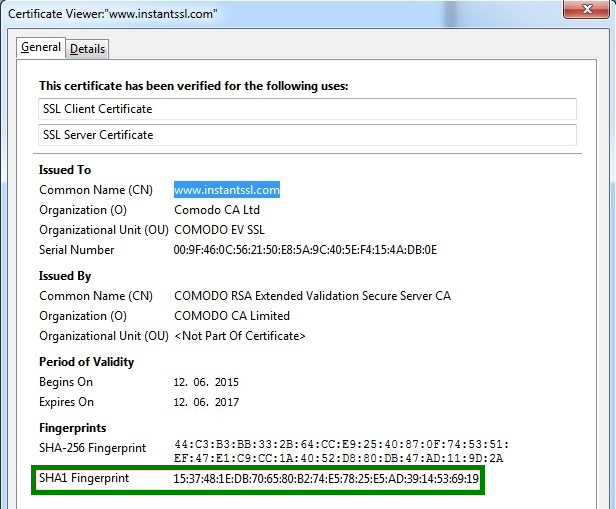Click the Expires On label
The image size is (616, 509).
pyautogui.click(x=66, y=402)
